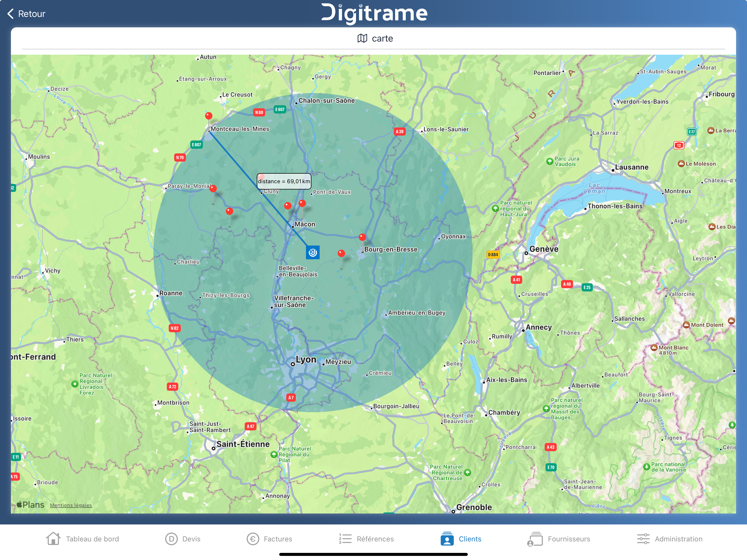Screen dimensions: 747x560
Task: Click the Mont Blanc mountain icon
Action: point(654,348)
